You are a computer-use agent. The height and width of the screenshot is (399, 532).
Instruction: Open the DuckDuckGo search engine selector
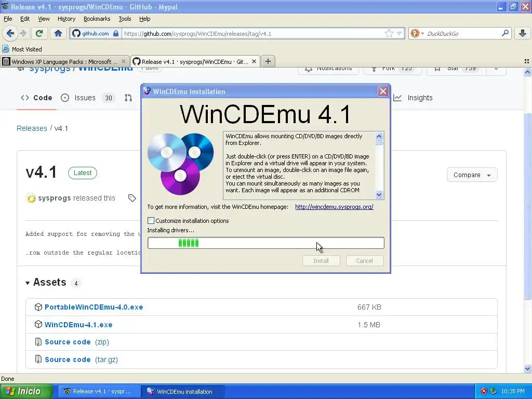(417, 33)
